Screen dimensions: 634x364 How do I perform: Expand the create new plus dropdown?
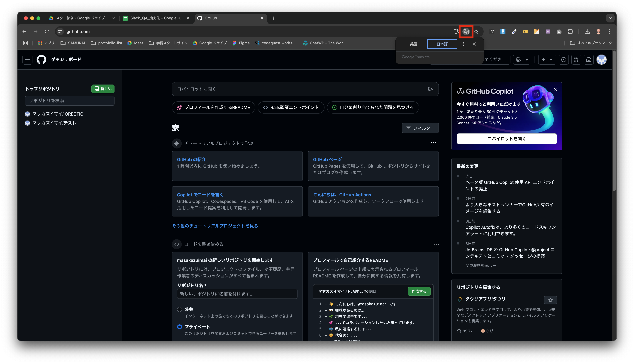pyautogui.click(x=547, y=60)
